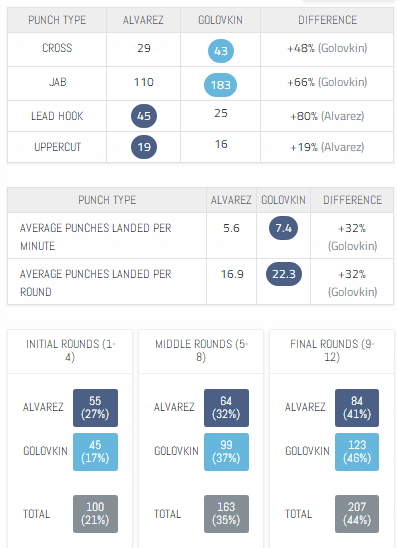Select the Average Punches Landed Per Round row

(x=201, y=282)
